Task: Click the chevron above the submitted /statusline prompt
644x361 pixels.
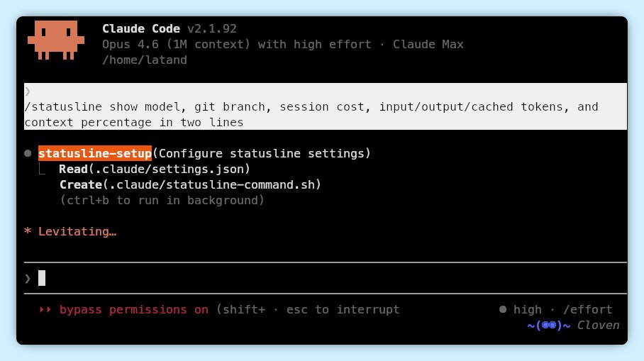Action: pos(28,91)
